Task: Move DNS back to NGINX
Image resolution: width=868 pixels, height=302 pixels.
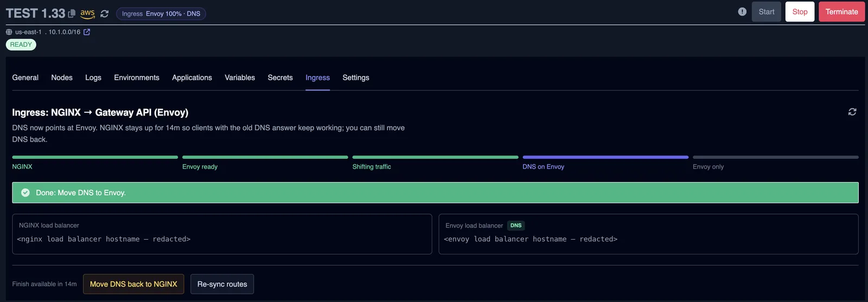Action: (x=133, y=284)
